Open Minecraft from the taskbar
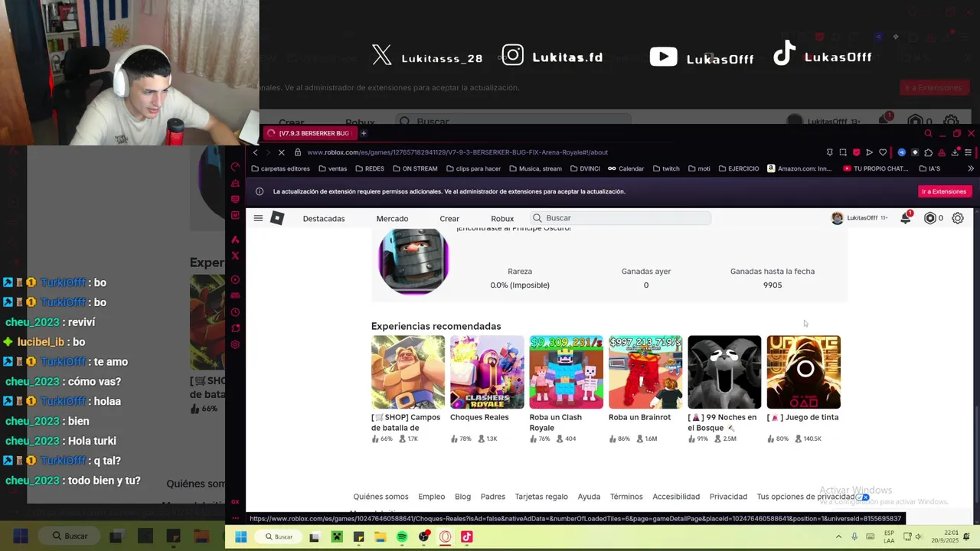 click(336, 537)
